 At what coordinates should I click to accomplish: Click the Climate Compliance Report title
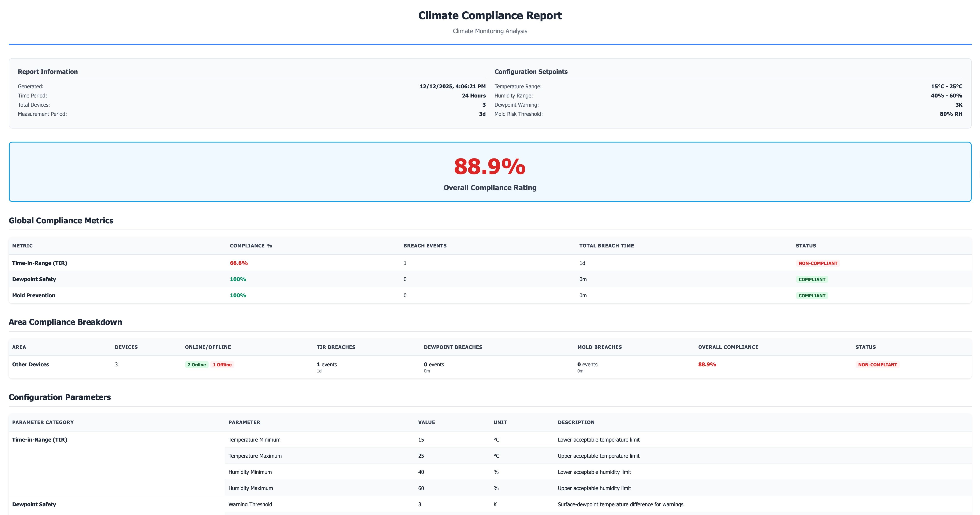490,16
